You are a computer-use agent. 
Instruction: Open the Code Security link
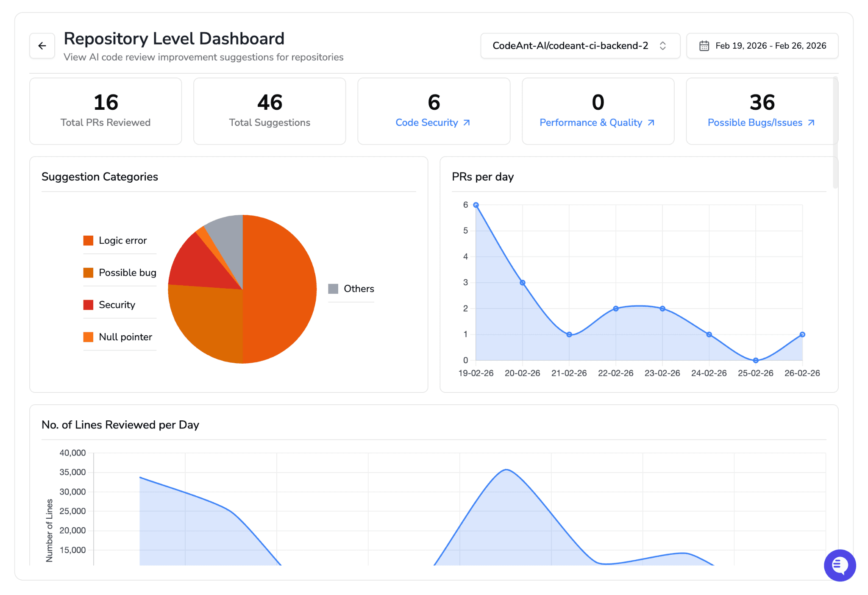(426, 123)
